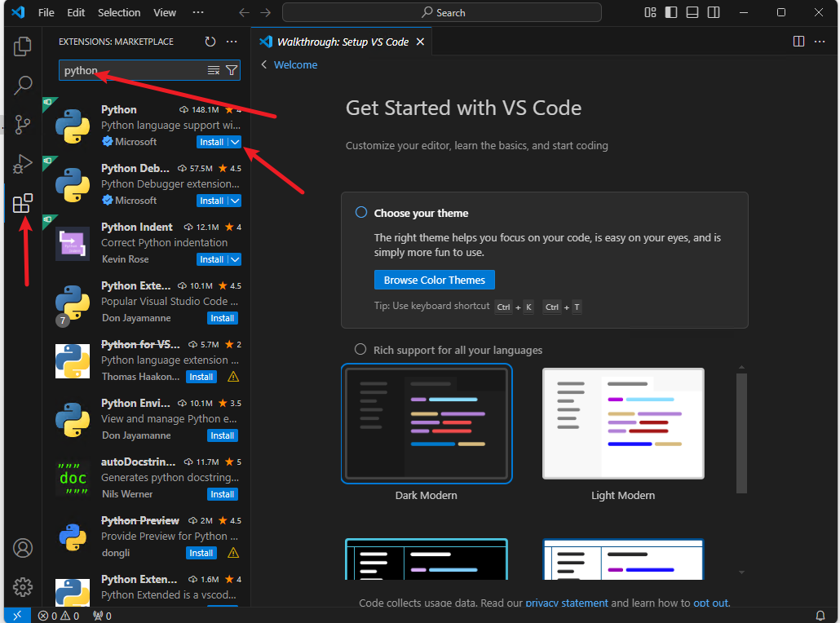Open the Selection menu

point(119,12)
